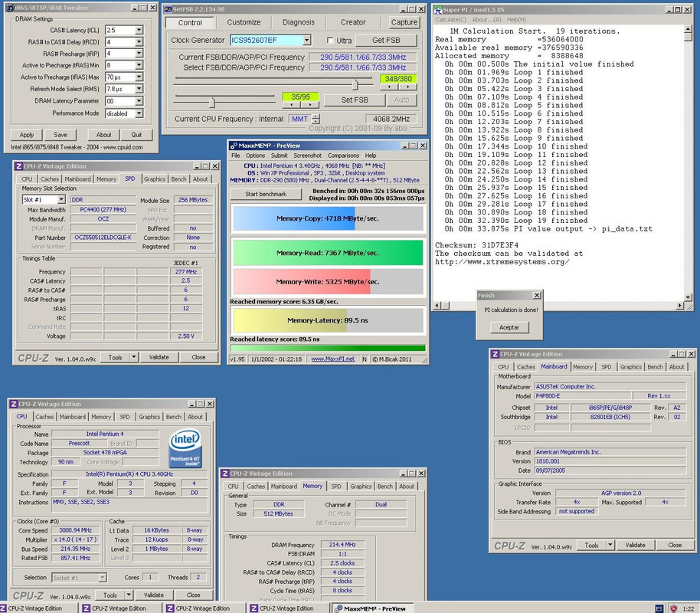Click the Memory-Read 7367 MByte/sec bar
700x613 pixels.
(328, 253)
